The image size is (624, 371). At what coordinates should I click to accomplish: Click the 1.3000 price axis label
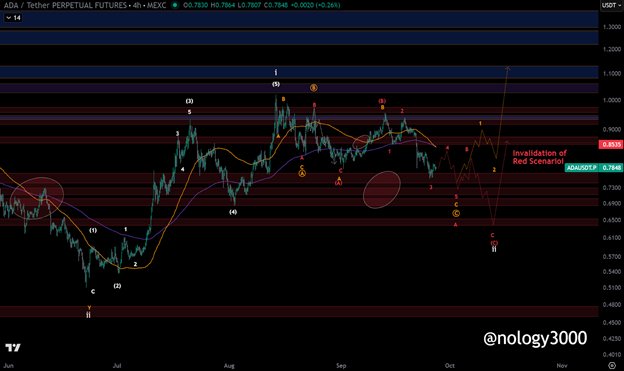pyautogui.click(x=612, y=27)
